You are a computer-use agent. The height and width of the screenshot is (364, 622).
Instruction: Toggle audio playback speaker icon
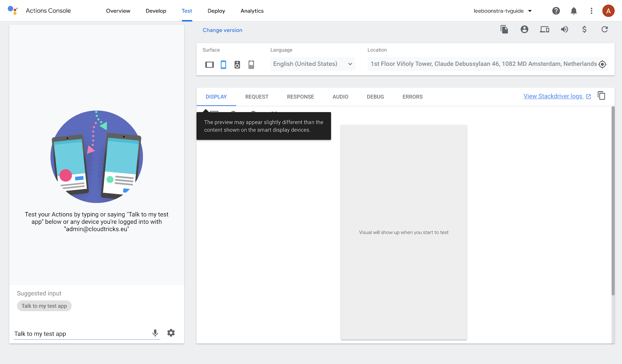564,30
